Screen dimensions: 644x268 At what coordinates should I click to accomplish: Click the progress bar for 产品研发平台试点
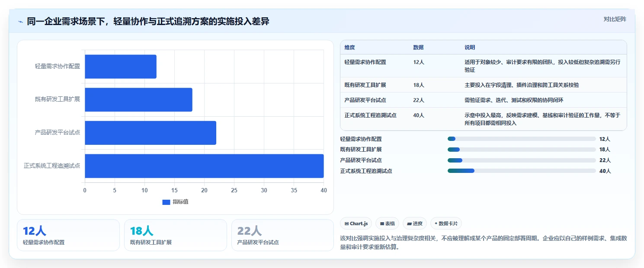pyautogui.click(x=522, y=160)
